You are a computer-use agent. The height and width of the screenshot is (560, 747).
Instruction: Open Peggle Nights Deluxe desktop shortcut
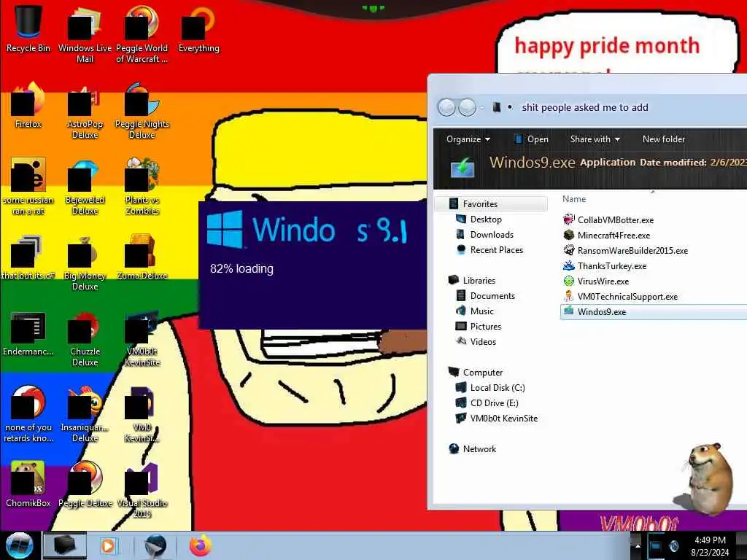click(x=142, y=111)
